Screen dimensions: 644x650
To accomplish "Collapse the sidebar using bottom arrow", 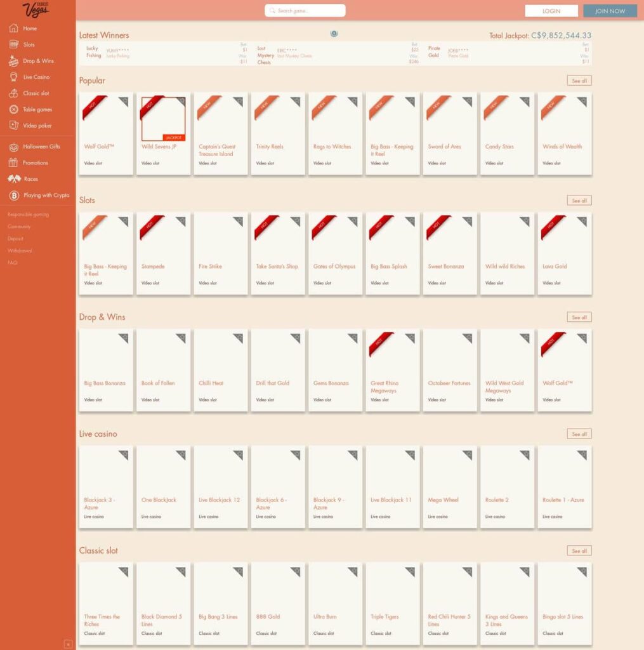I will point(68,644).
